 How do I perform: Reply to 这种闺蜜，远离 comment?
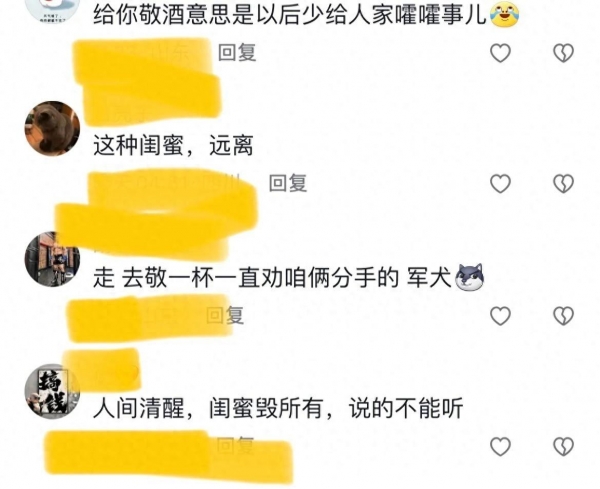[x=288, y=183]
